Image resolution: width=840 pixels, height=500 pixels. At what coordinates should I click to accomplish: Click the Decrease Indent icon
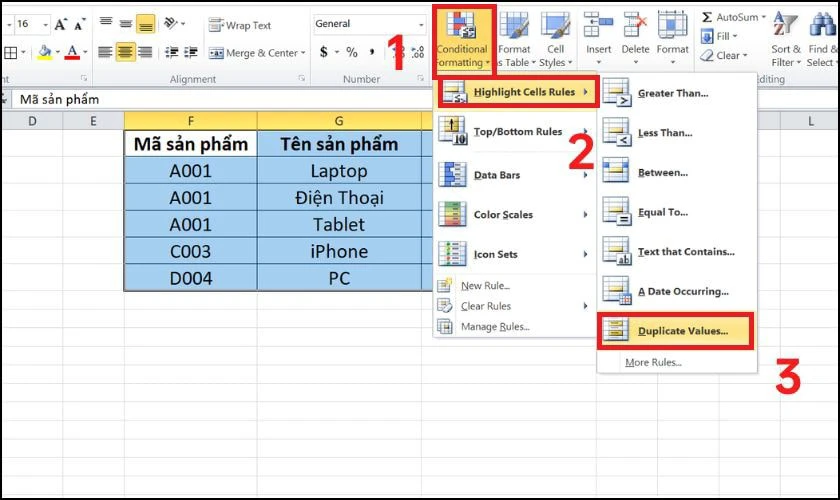[x=171, y=52]
